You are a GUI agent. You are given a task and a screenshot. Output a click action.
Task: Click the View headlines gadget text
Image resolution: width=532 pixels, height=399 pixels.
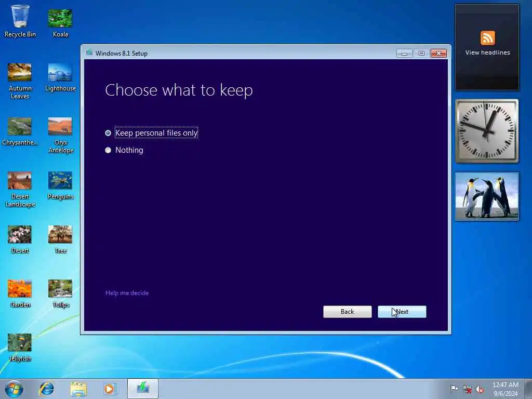point(487,52)
